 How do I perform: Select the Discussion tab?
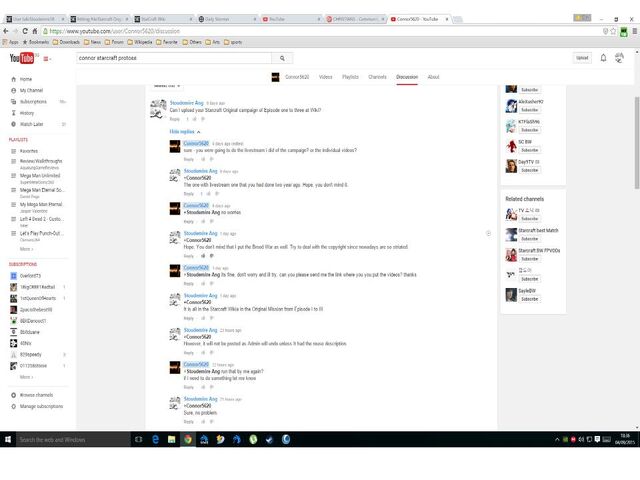pyautogui.click(x=407, y=77)
